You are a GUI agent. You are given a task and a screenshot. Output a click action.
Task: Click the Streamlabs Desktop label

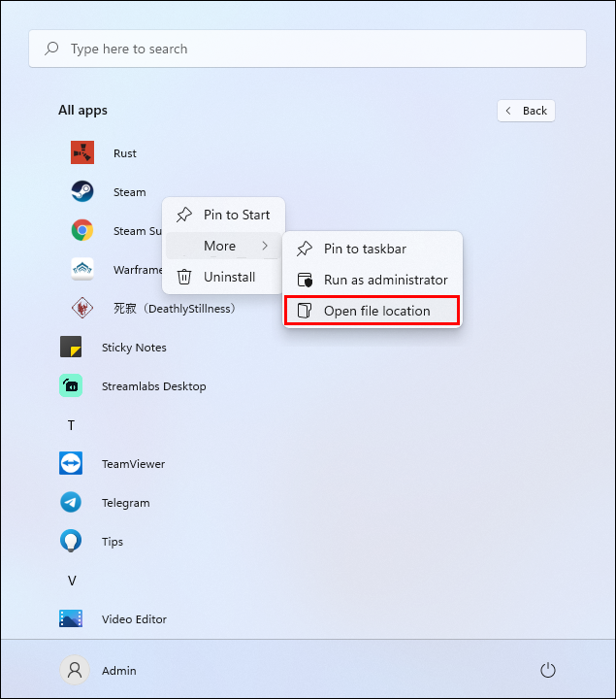tap(153, 386)
